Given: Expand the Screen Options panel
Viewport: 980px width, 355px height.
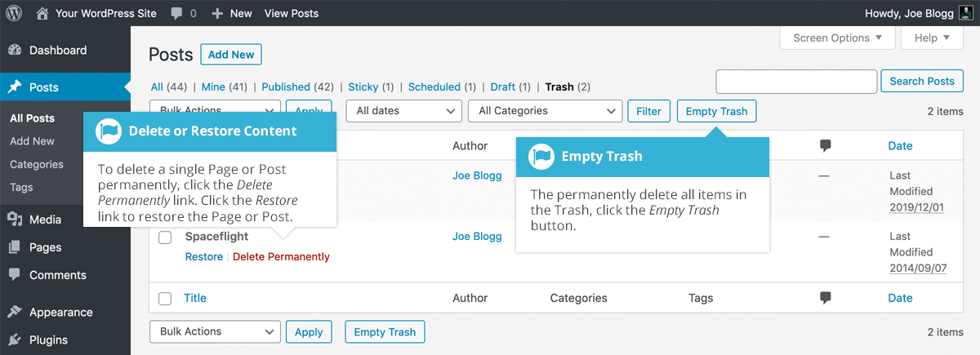Looking at the screenshot, I should (837, 38).
